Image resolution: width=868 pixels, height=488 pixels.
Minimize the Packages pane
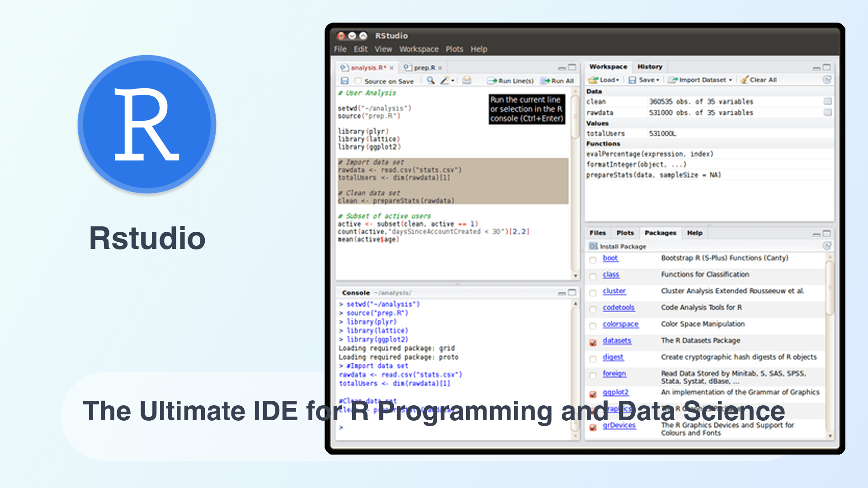816,234
